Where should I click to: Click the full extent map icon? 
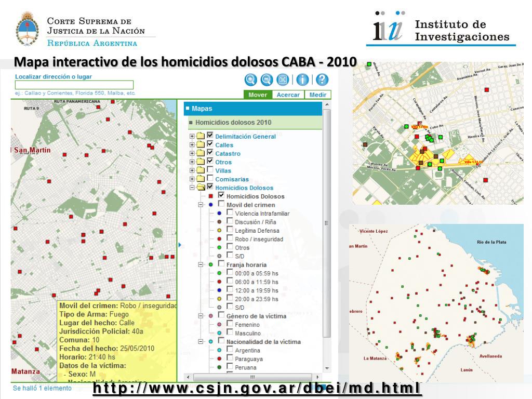(283, 79)
